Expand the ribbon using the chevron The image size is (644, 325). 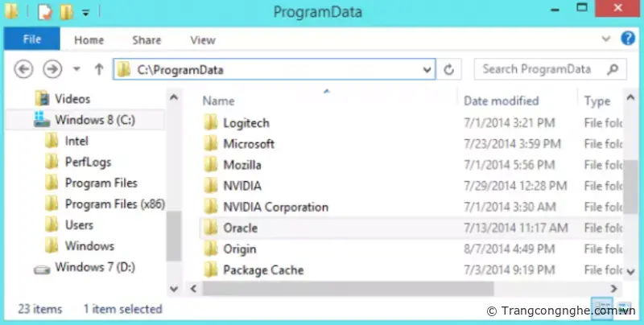[607, 39]
